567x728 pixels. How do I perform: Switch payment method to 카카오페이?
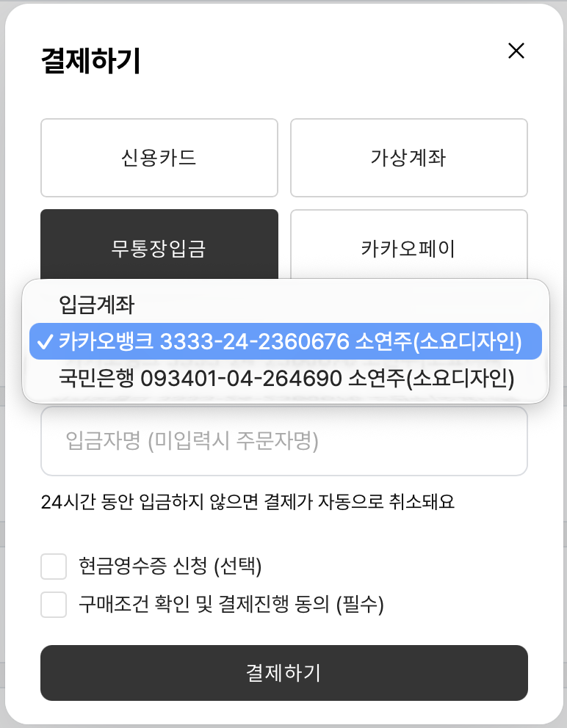408,249
